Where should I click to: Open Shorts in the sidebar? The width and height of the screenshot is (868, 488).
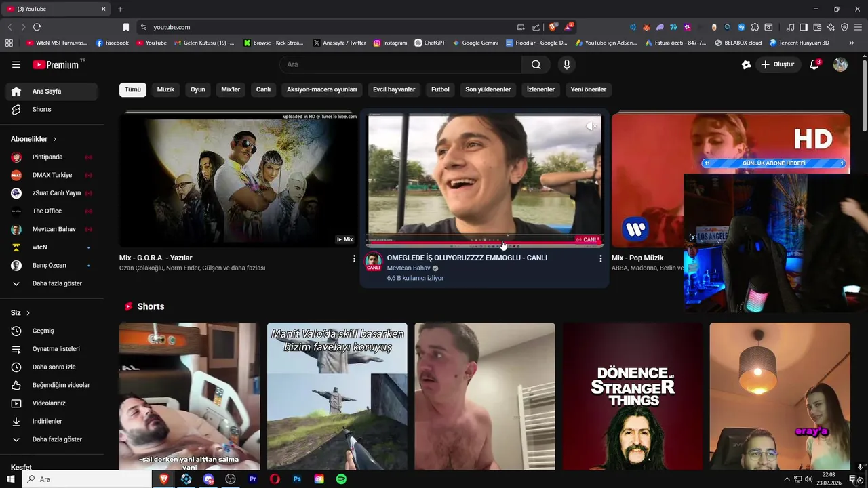click(52, 110)
